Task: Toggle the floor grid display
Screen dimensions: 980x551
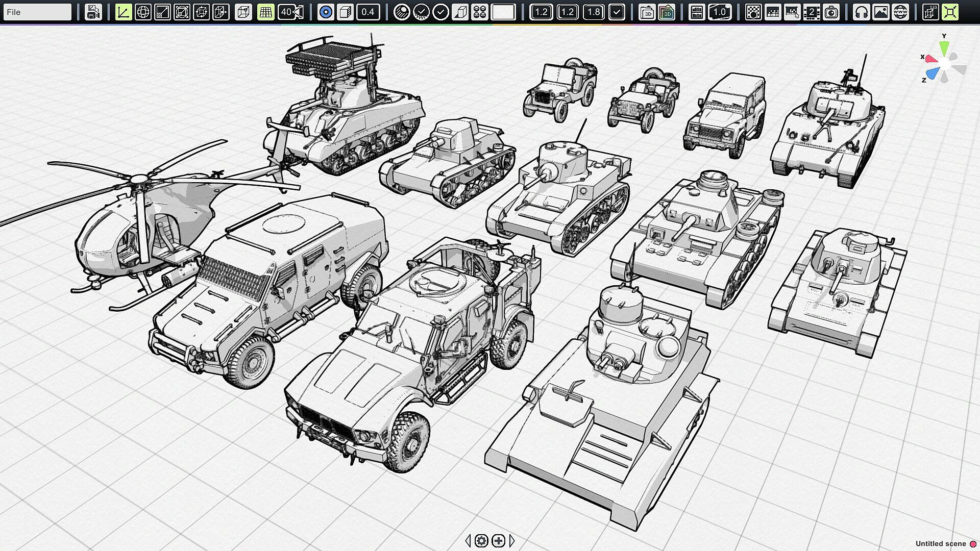Action: [265, 12]
